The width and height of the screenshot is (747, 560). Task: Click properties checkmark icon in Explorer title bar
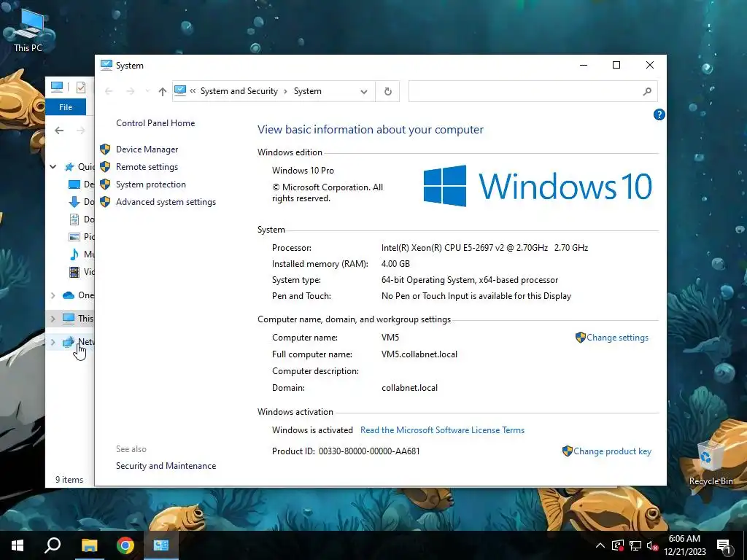81,87
